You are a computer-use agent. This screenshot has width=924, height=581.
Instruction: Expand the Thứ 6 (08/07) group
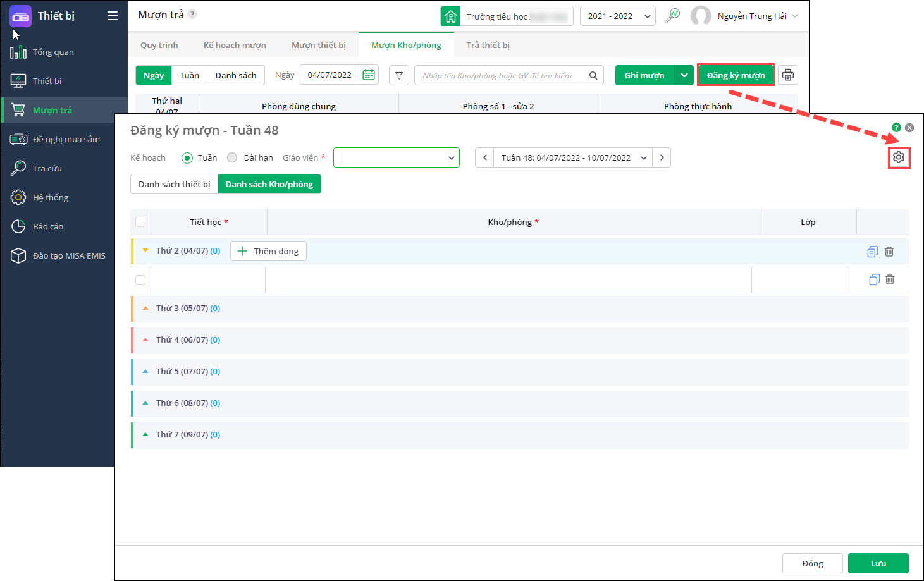[x=145, y=403]
